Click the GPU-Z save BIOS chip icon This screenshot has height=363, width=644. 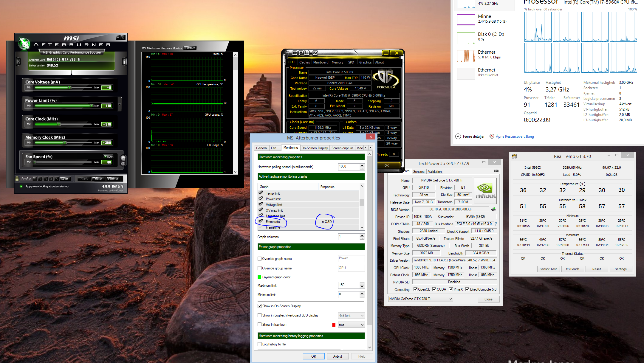coord(493,209)
